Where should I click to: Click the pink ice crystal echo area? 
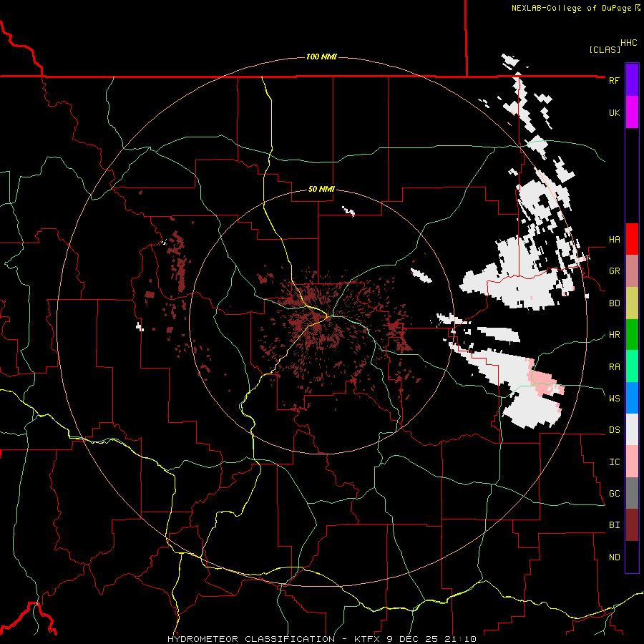tap(545, 382)
